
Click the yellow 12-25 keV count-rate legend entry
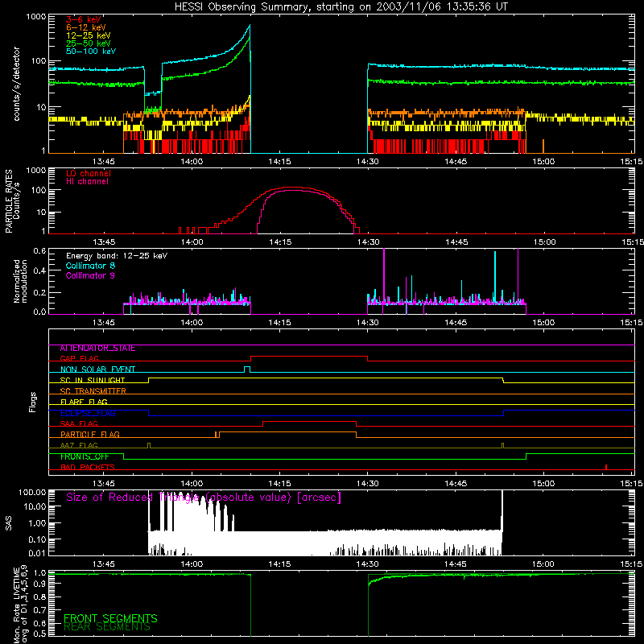[89, 35]
